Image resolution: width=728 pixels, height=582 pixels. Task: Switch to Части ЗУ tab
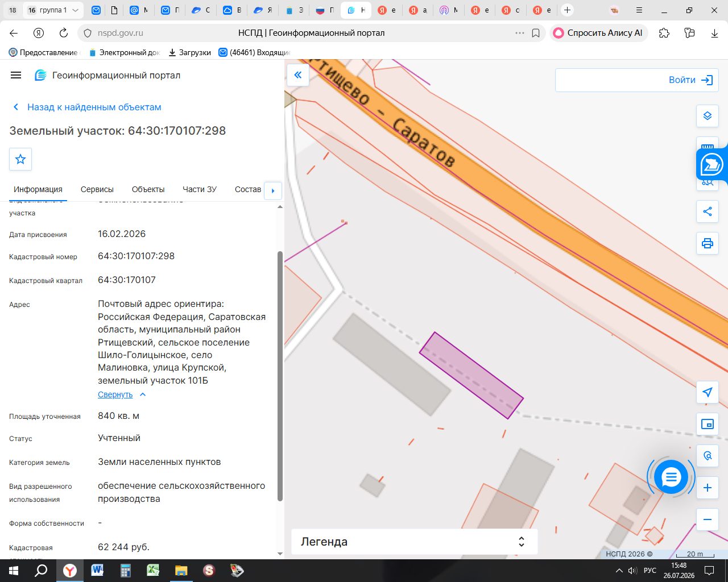[200, 189]
